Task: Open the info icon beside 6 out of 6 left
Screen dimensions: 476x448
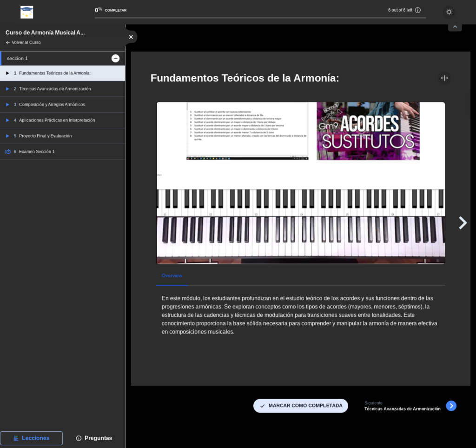Action: (x=418, y=10)
